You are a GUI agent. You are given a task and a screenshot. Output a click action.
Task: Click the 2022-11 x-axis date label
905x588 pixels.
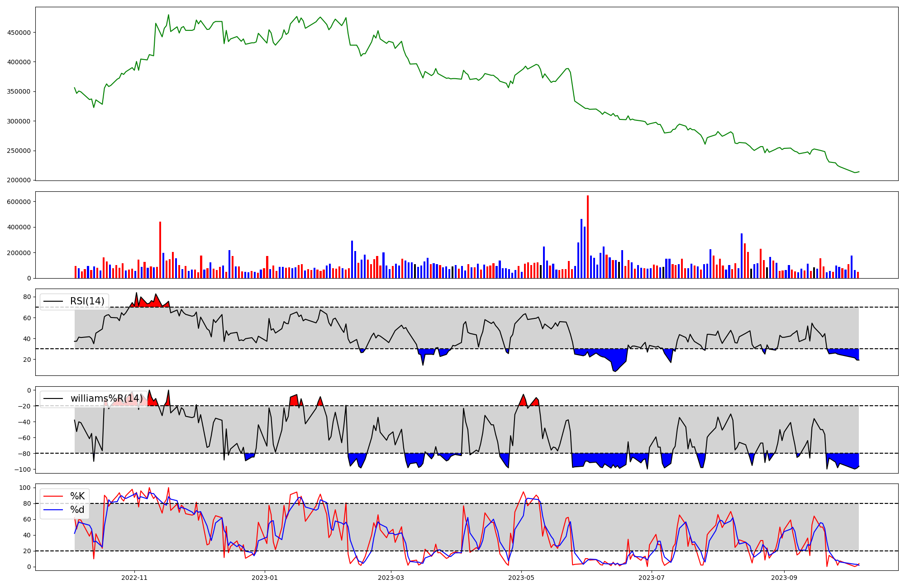[x=134, y=578]
